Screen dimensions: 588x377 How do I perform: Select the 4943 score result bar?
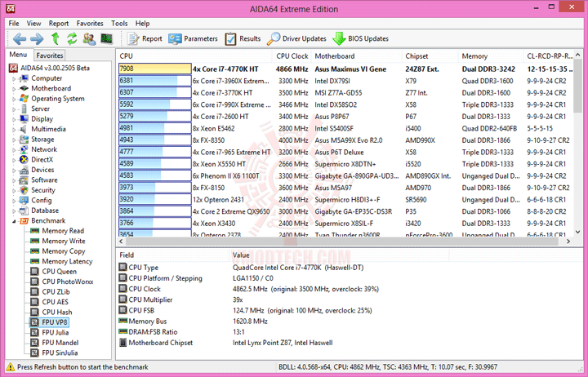[x=155, y=140]
